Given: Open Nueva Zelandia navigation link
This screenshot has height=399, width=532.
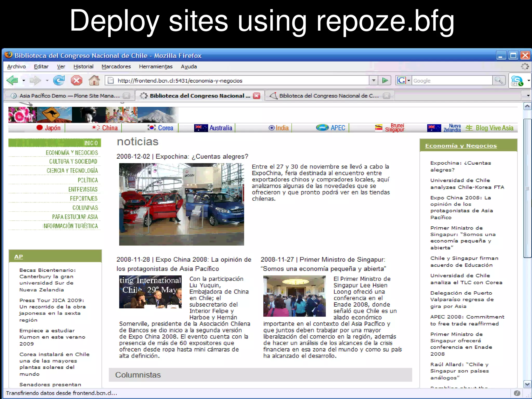Looking at the screenshot, I should pos(444,128).
